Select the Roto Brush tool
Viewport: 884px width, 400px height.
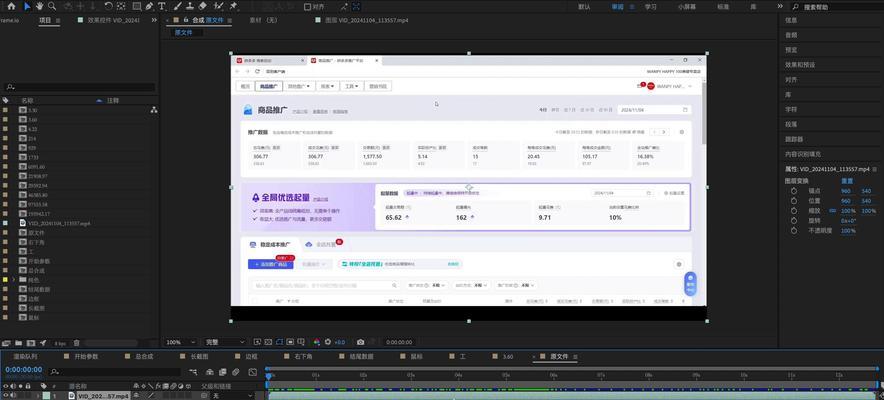click(219, 6)
